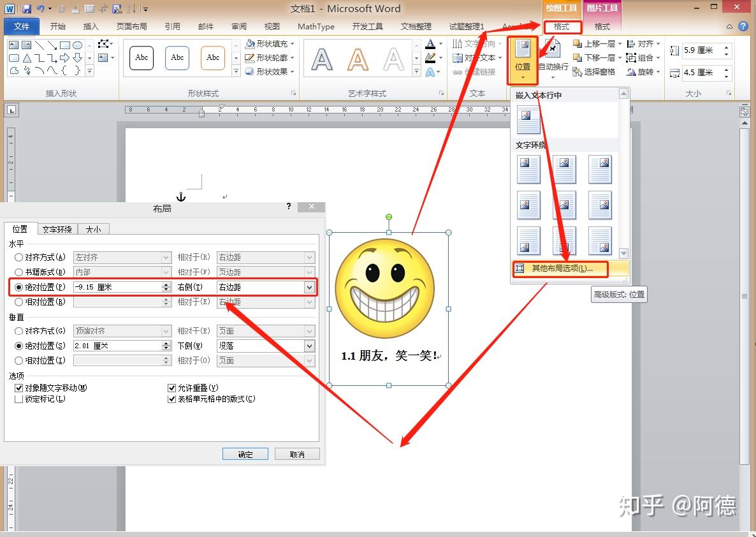The height and width of the screenshot is (537, 756).
Task: Click 下移一层 send backward
Action: click(597, 58)
